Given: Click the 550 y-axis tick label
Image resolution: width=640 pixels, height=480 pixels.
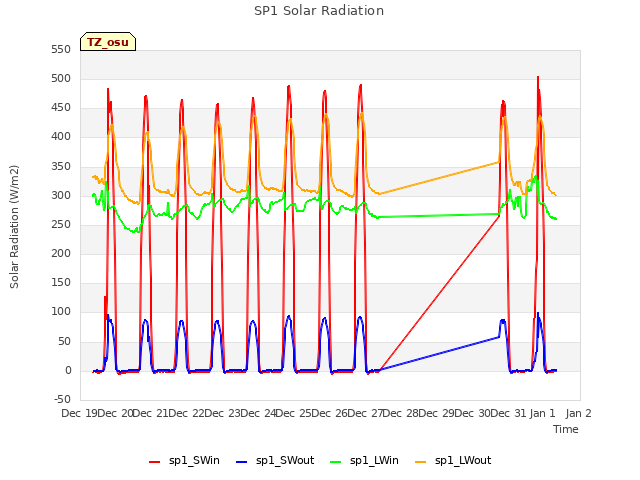Looking at the screenshot, I should (61, 49).
